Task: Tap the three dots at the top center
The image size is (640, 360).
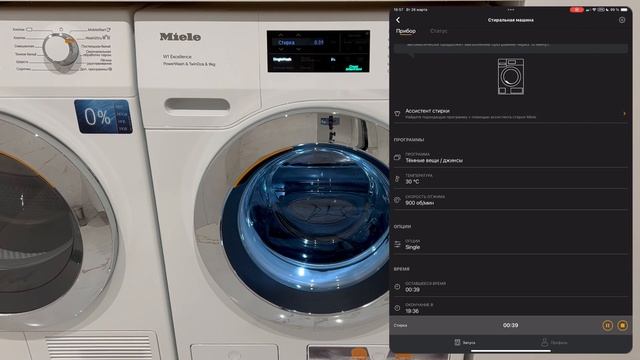Action: click(511, 9)
